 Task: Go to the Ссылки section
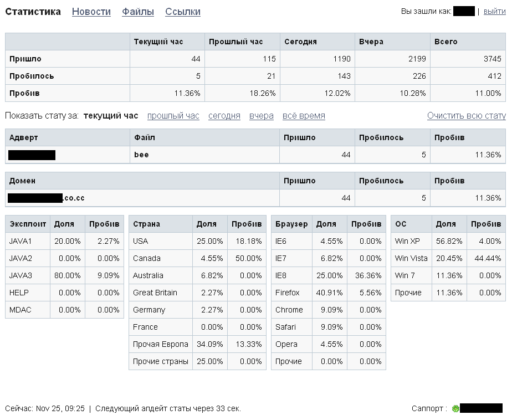point(183,12)
